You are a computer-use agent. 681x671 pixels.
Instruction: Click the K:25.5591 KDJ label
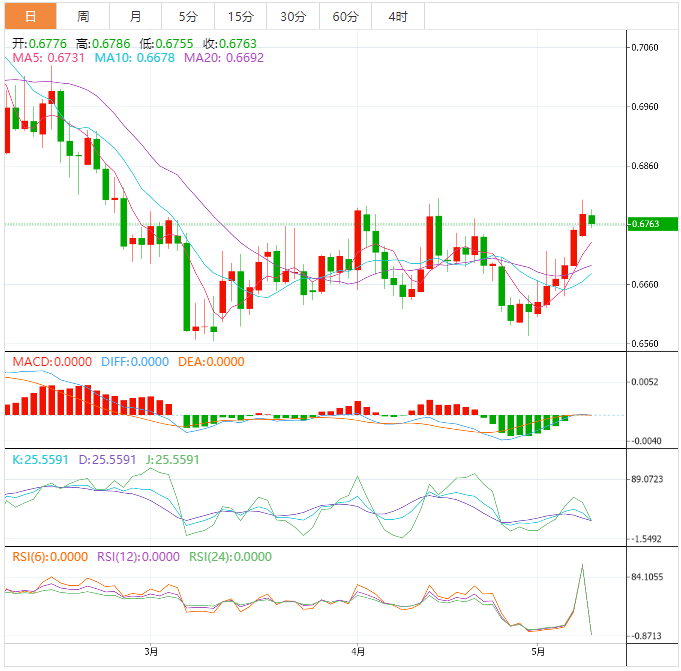pyautogui.click(x=40, y=459)
